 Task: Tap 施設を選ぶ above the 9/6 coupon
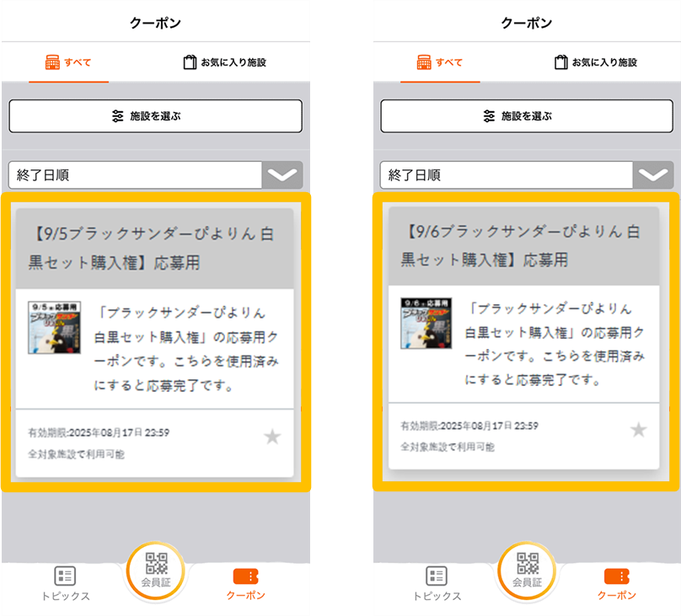coord(527,116)
